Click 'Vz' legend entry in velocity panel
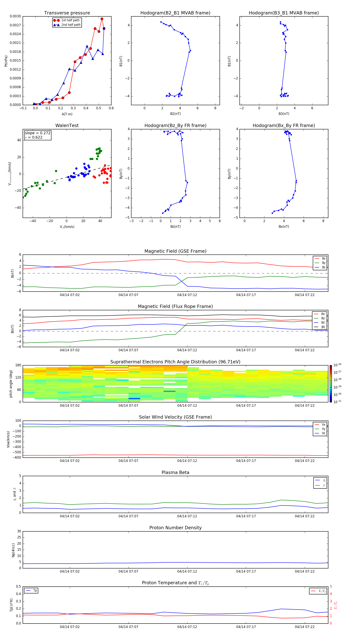 pos(320,433)
